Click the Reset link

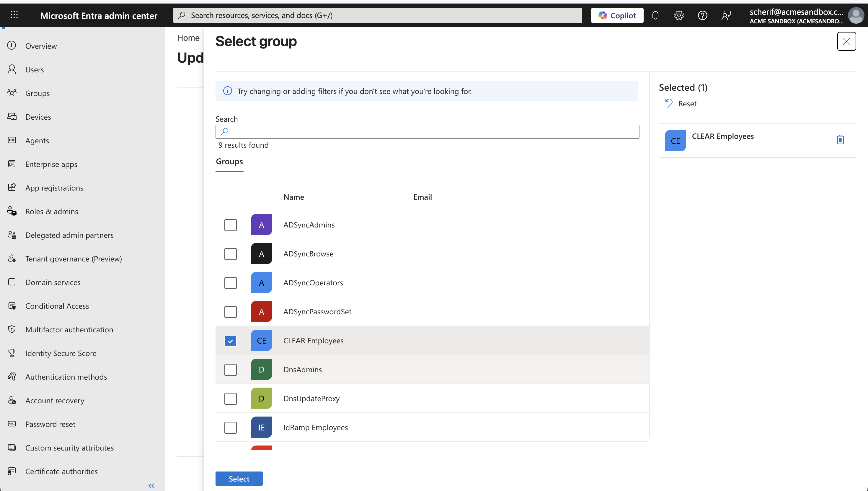click(687, 103)
